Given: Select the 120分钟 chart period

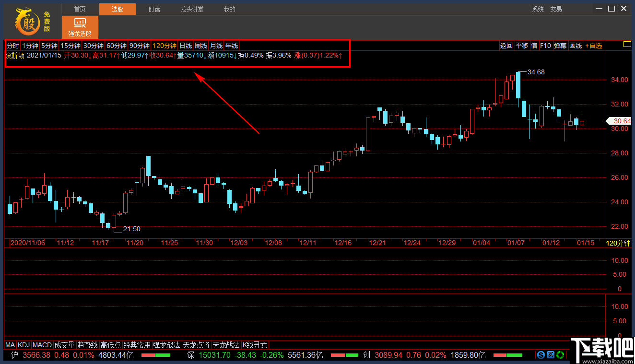Looking at the screenshot, I should 165,46.
